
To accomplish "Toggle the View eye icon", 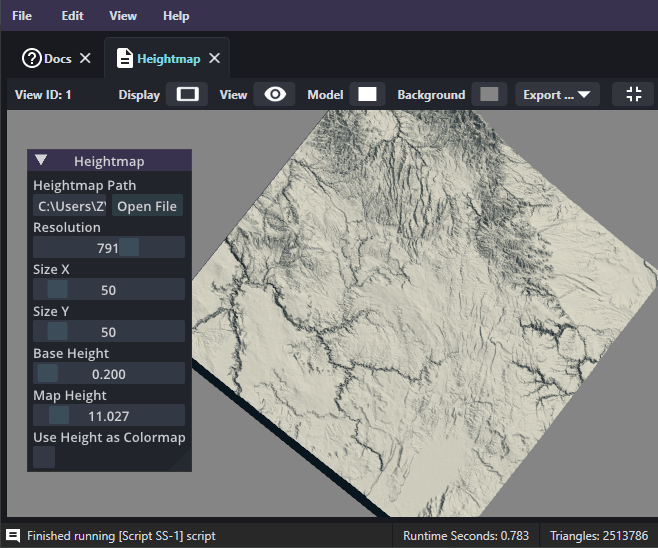I will tap(275, 94).
